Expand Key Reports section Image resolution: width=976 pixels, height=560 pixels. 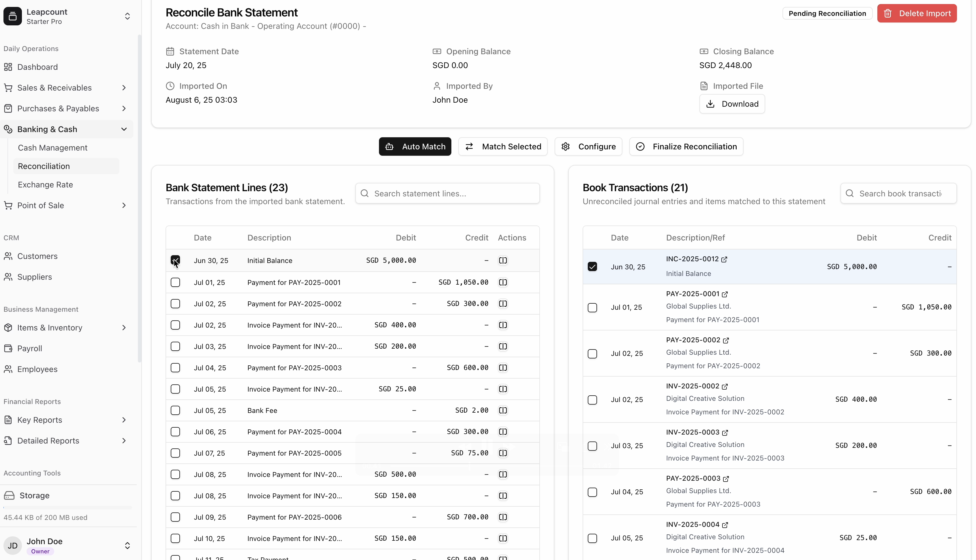pos(67,420)
